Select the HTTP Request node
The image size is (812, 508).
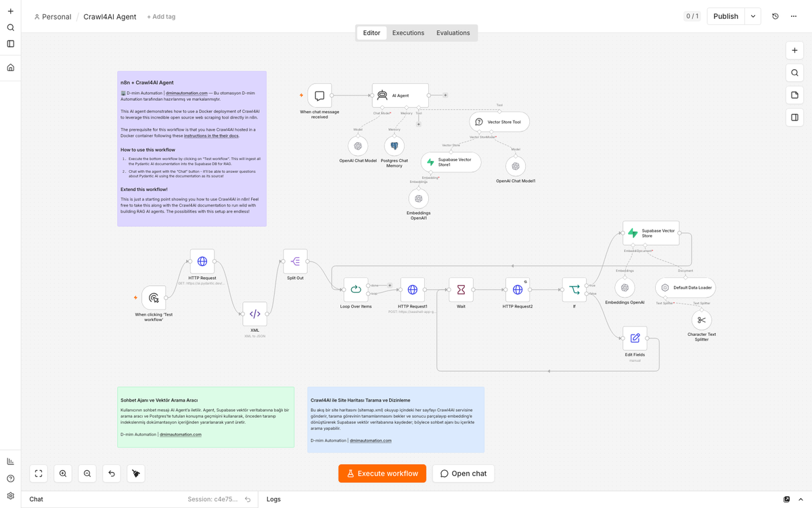202,261
